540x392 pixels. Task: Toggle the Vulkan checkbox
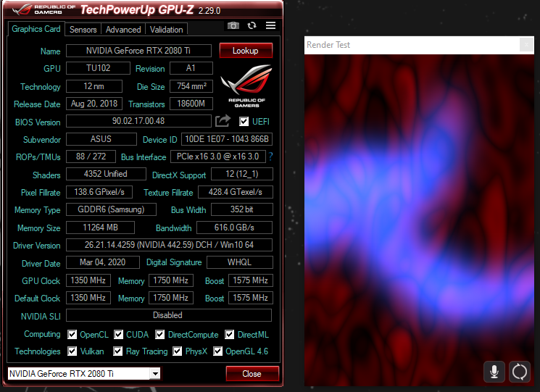coord(72,351)
